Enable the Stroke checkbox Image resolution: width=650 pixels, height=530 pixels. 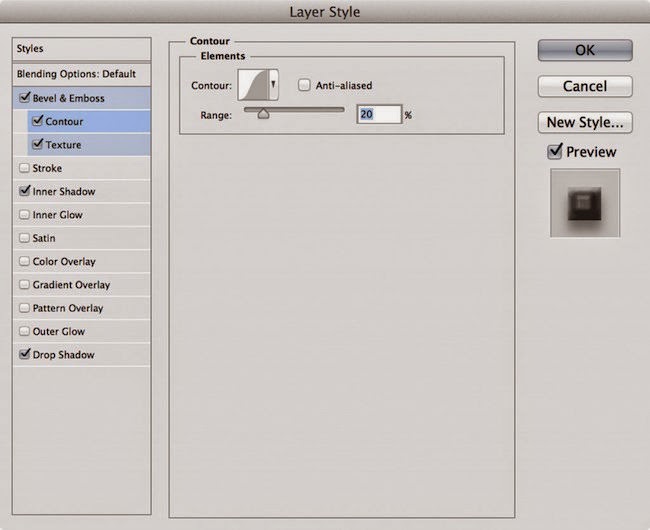[24, 168]
